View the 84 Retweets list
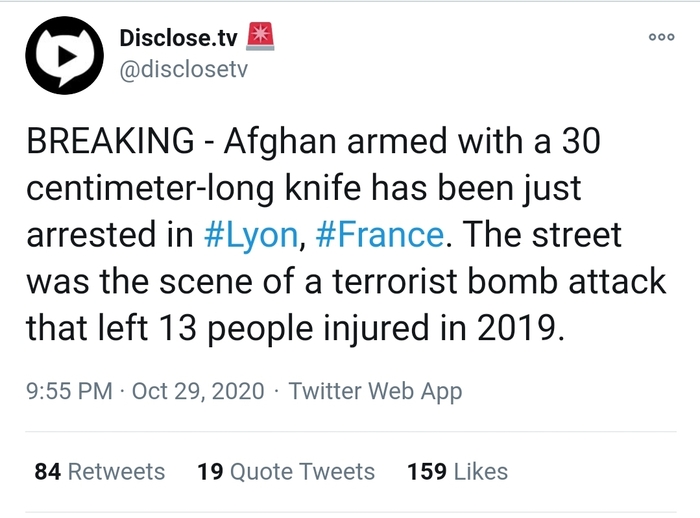Image resolution: width=700 pixels, height=518 pixels. pyautogui.click(x=99, y=471)
